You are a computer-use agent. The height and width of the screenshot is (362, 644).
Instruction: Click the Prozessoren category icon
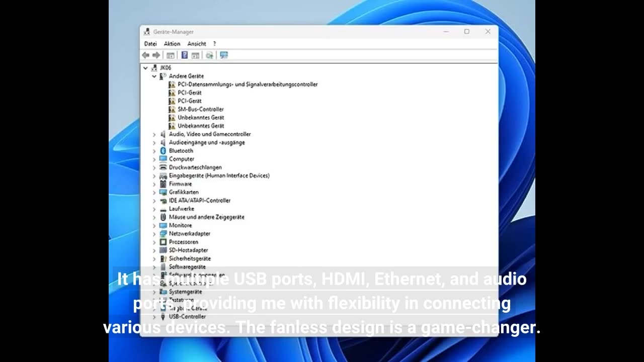click(163, 242)
